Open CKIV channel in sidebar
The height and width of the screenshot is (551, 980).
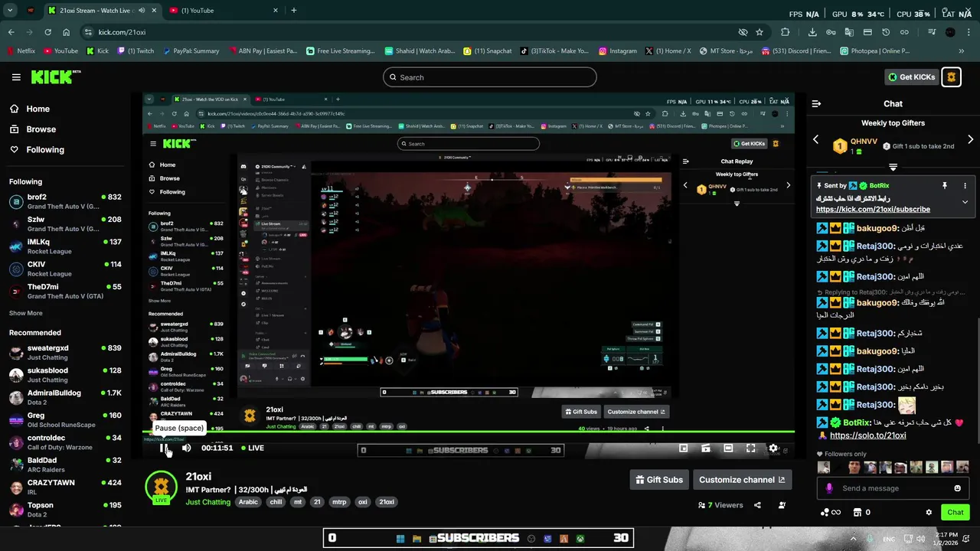65,269
